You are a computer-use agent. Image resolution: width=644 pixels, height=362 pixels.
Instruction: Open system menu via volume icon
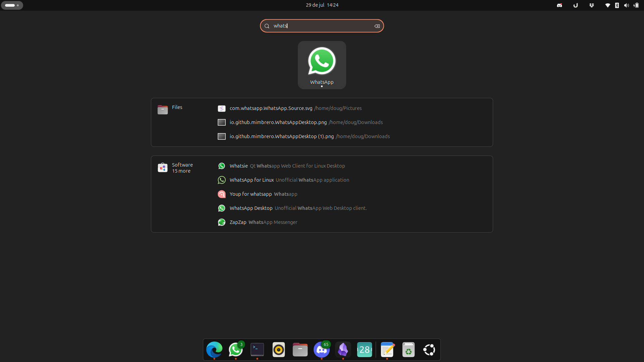coord(627,5)
